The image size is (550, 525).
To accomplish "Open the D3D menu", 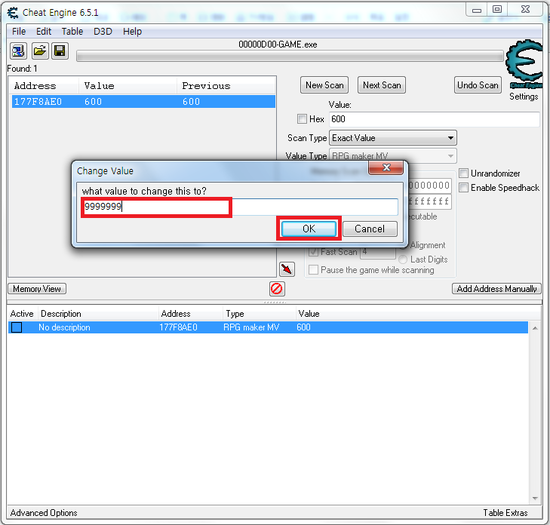I will (103, 32).
